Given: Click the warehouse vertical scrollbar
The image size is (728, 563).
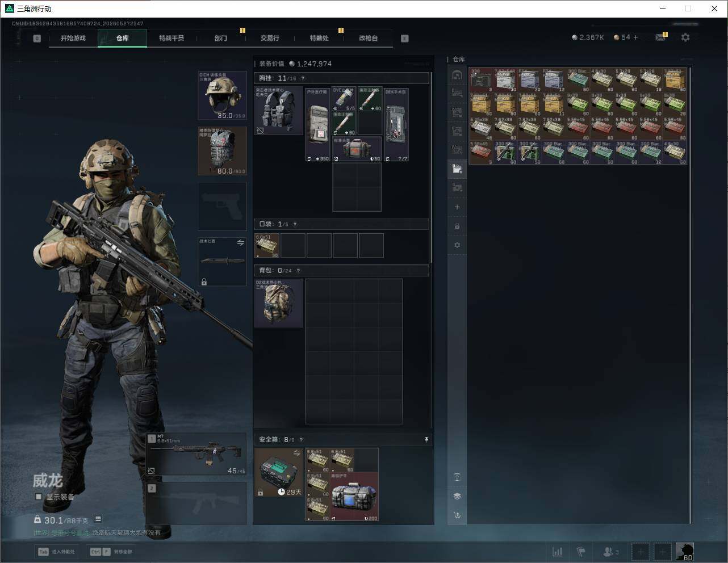Looking at the screenshot, I should tap(691, 295).
